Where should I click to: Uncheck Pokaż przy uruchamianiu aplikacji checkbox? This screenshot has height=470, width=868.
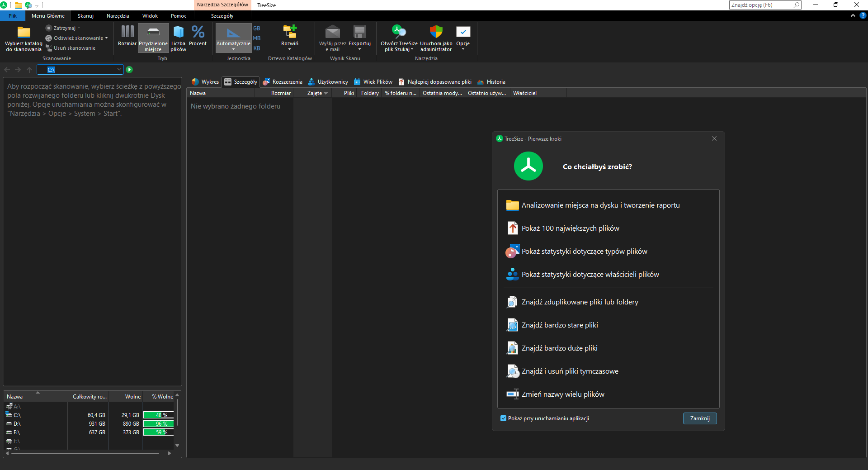click(503, 418)
